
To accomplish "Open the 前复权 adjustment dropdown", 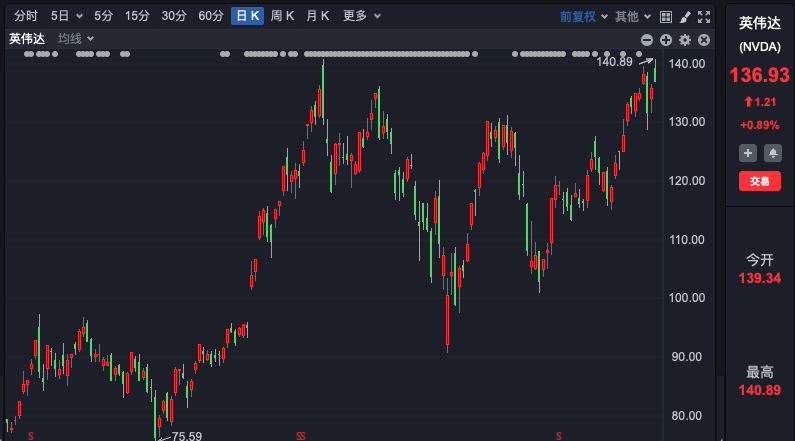I will click(582, 16).
